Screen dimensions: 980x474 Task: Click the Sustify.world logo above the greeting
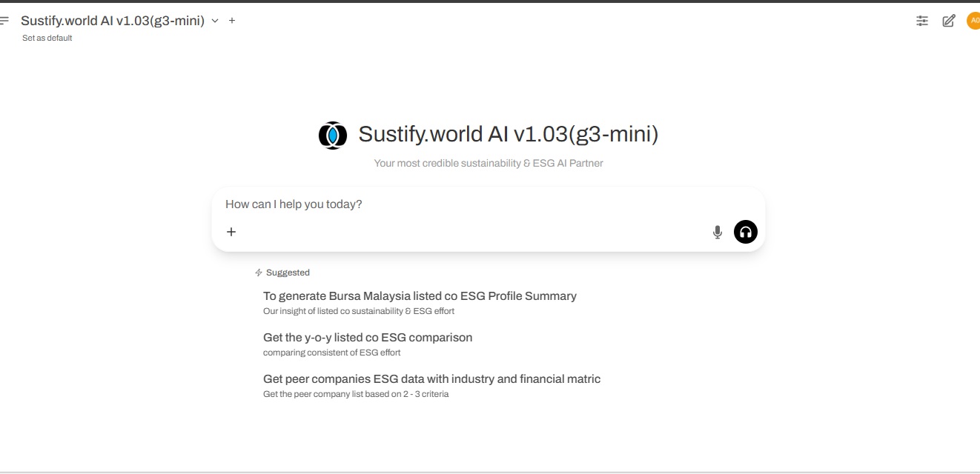[333, 135]
